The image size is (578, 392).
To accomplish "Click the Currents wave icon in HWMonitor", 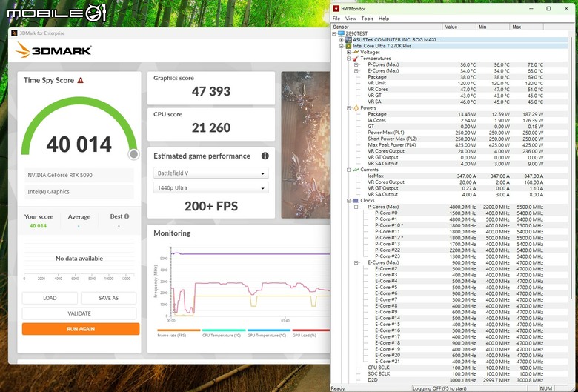I will (x=356, y=170).
